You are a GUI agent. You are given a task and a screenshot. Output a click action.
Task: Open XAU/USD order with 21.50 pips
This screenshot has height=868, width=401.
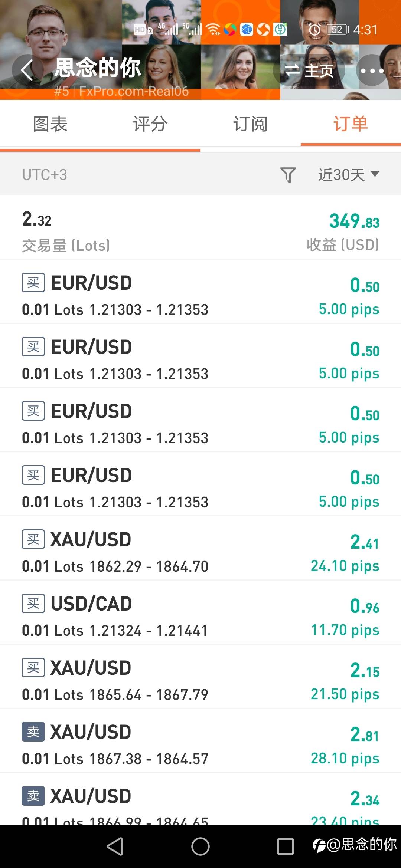point(200,677)
